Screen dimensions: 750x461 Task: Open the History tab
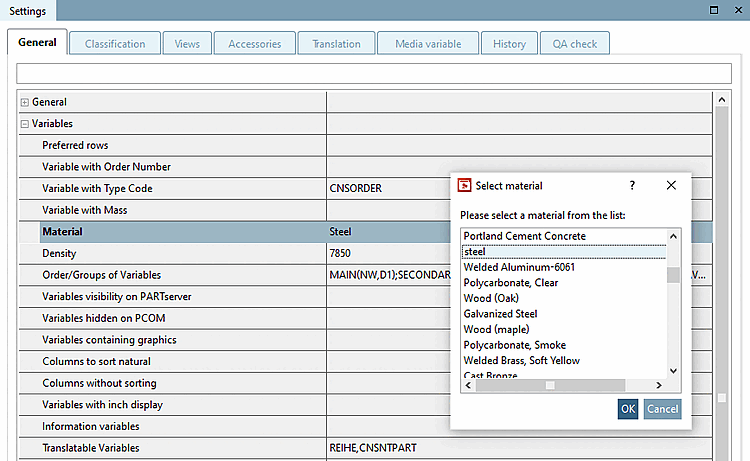click(509, 44)
